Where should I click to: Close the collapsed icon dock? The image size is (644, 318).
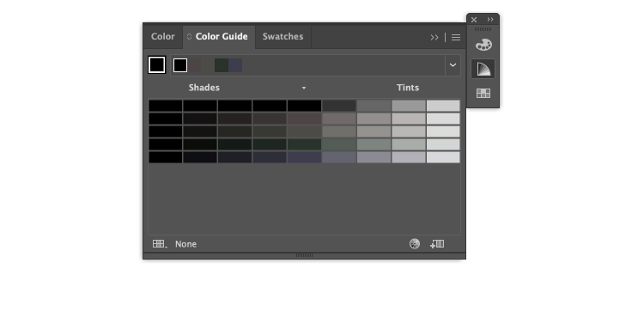tap(474, 20)
